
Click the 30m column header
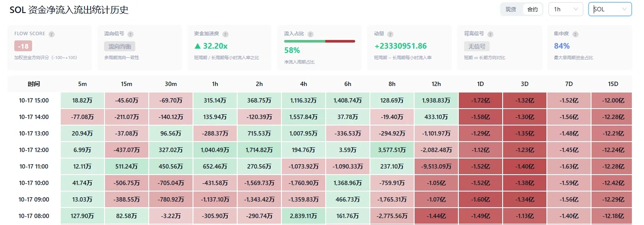[171, 84]
